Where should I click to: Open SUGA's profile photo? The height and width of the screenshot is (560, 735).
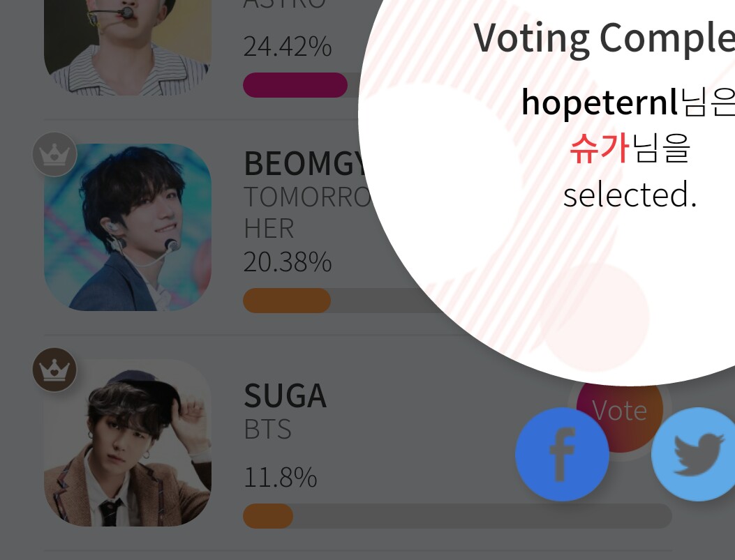pyautogui.click(x=128, y=443)
